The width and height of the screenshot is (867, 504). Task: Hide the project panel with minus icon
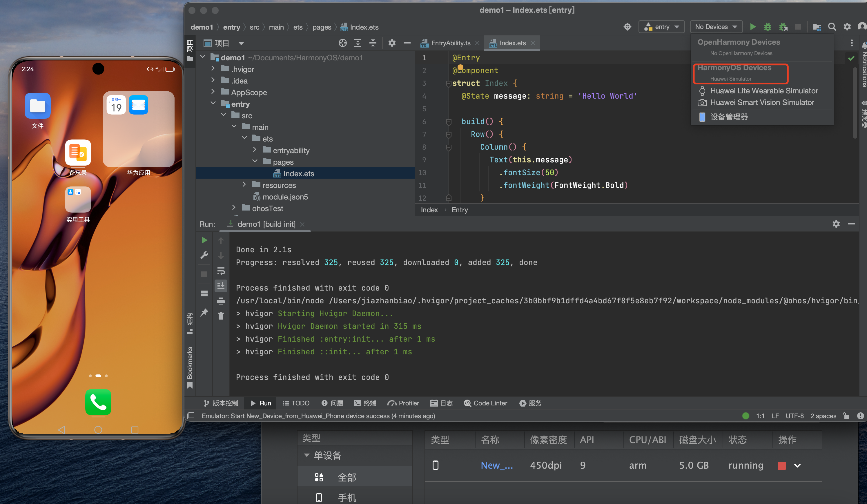click(407, 43)
